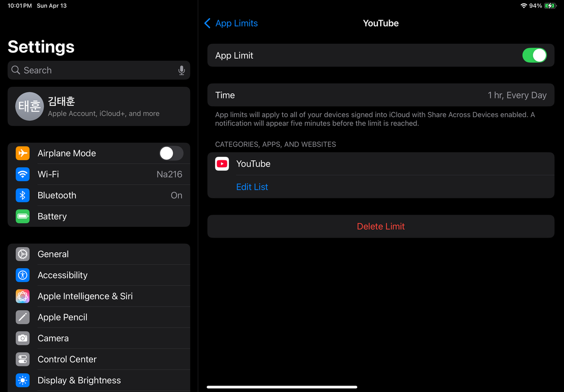
Task: Tap the Display & Brightness icon
Action: tap(23, 381)
